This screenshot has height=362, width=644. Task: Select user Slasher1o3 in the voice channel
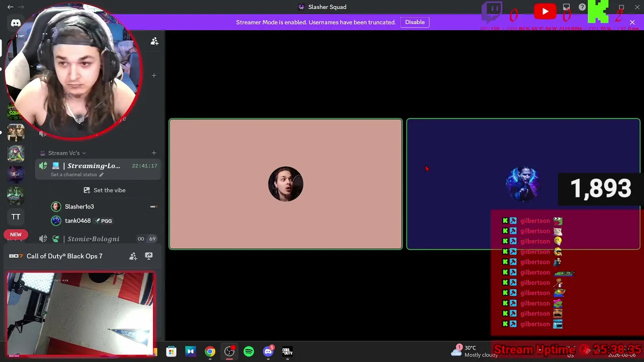[x=79, y=207]
